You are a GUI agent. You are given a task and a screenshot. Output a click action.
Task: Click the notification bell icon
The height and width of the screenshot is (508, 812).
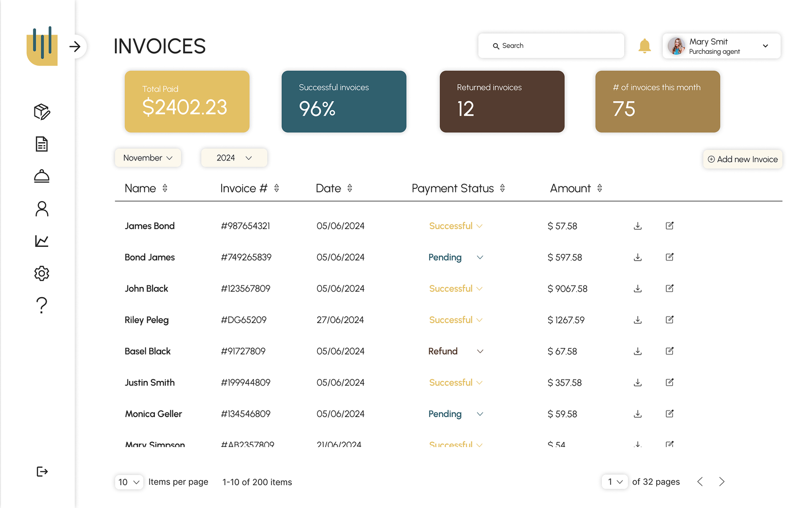click(644, 46)
